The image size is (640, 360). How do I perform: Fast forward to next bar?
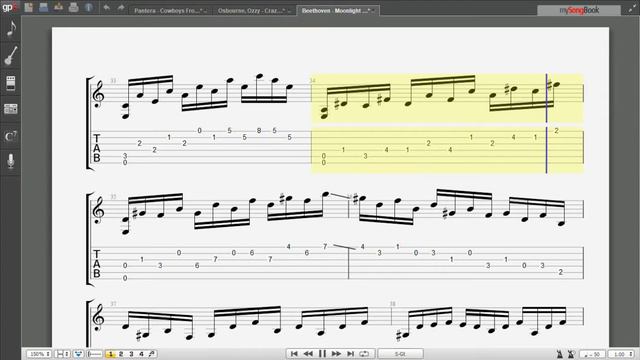[336, 353]
